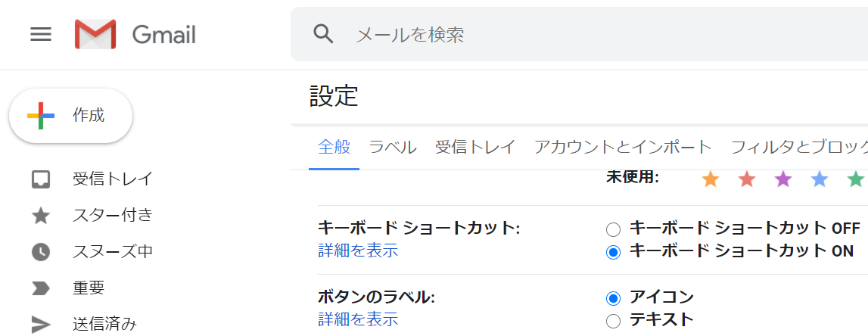Click 詳細を表示 under ボタンのラベル
The height and width of the screenshot is (336, 868).
(x=358, y=319)
